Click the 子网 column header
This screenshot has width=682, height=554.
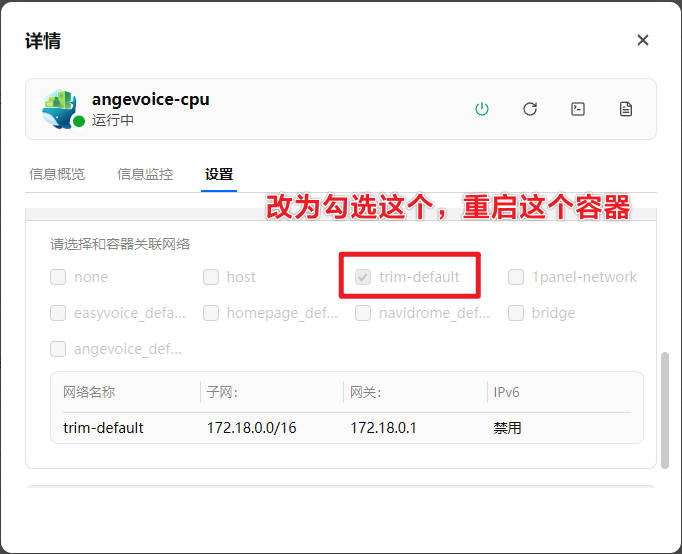[x=222, y=392]
